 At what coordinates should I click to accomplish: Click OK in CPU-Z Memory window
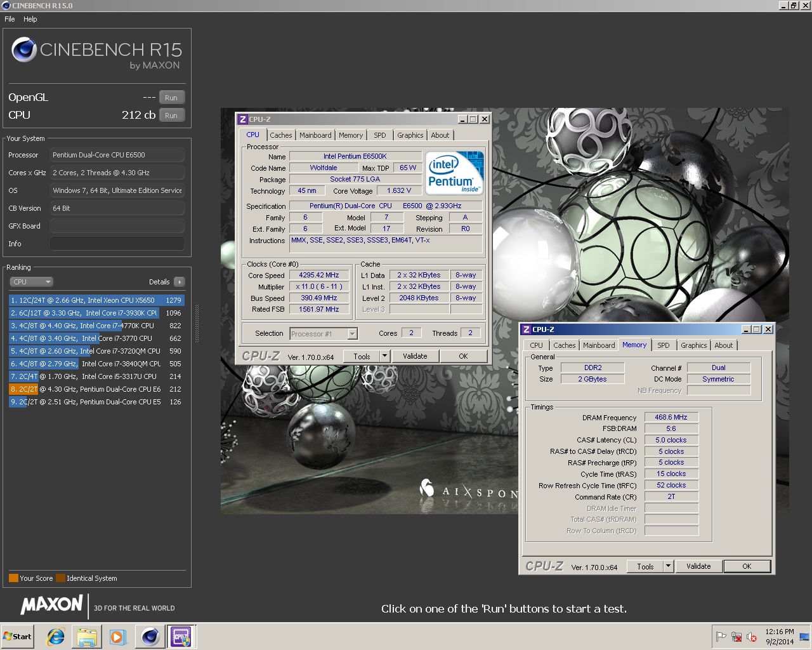click(x=747, y=566)
